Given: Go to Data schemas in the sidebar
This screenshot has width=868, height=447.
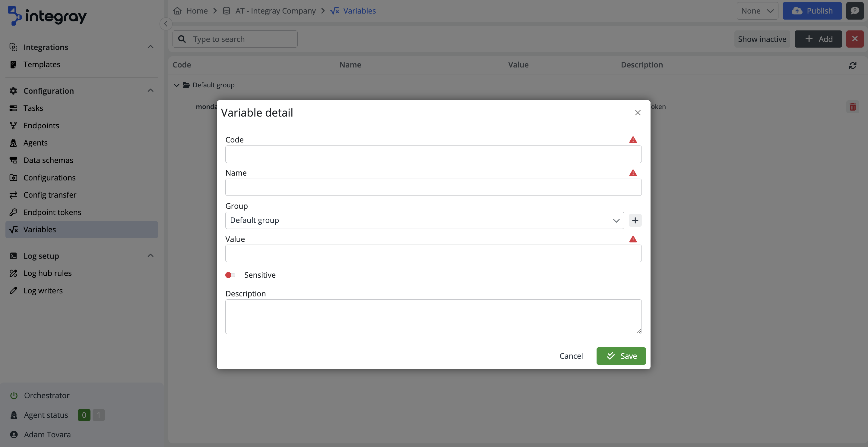Looking at the screenshot, I should point(48,160).
